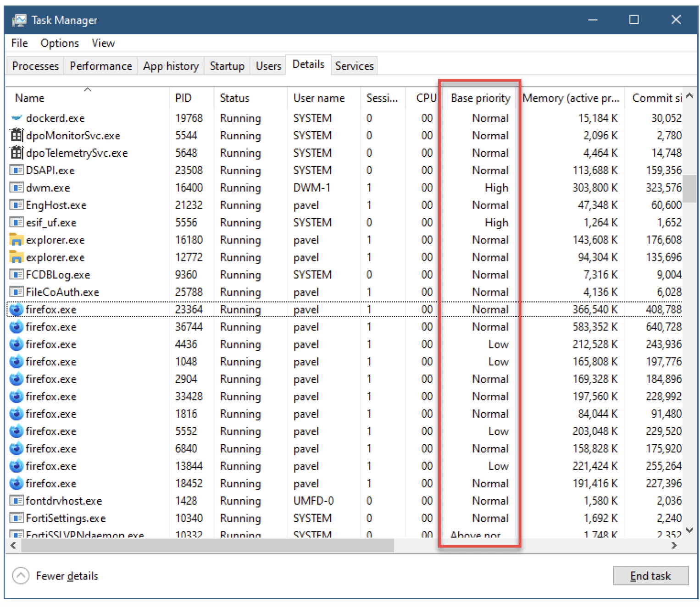The height and width of the screenshot is (607, 700).
Task: Sort by CPU column header
Action: click(423, 98)
